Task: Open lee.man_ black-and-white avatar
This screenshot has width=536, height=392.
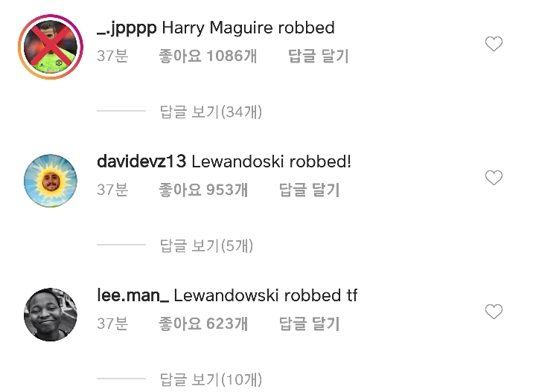Action: tap(51, 315)
